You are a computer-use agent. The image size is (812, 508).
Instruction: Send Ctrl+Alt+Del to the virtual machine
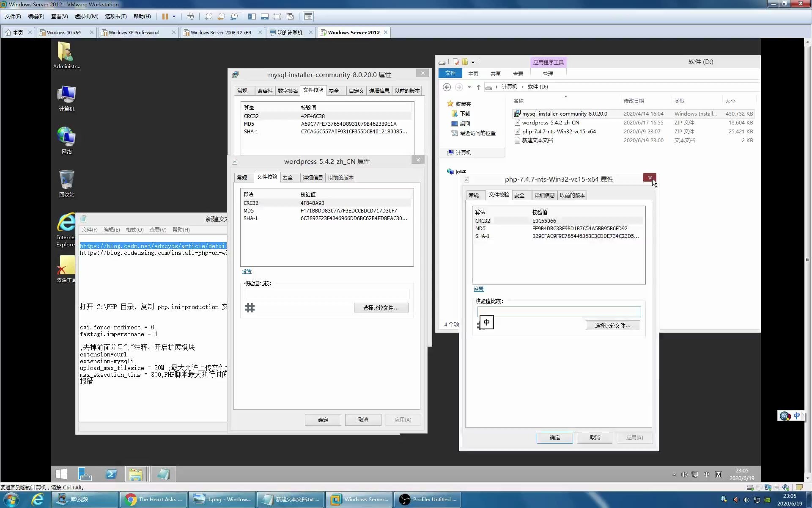pyautogui.click(x=190, y=17)
